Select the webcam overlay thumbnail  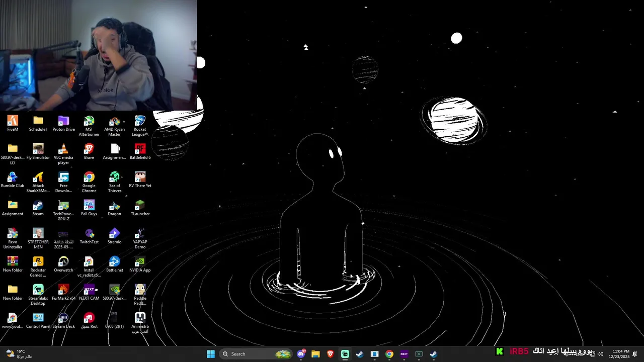pyautogui.click(x=99, y=55)
